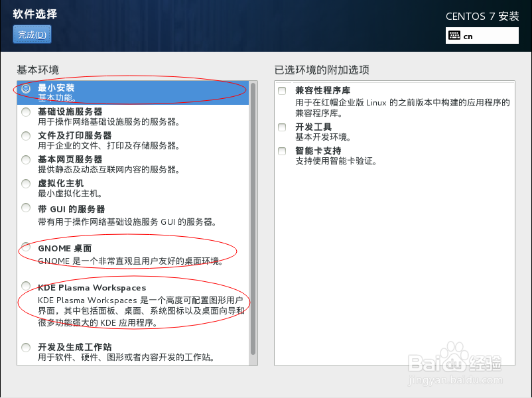Viewport: 532px width, 398px height.
Task: Click the 最小虚拟化主机。 description text
Action: tap(70, 194)
